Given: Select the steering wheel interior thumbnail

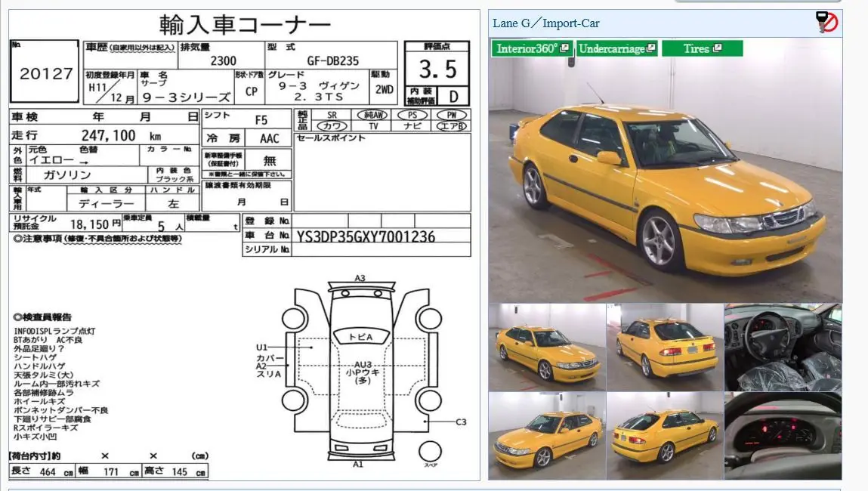Looking at the screenshot, I should click(783, 347).
